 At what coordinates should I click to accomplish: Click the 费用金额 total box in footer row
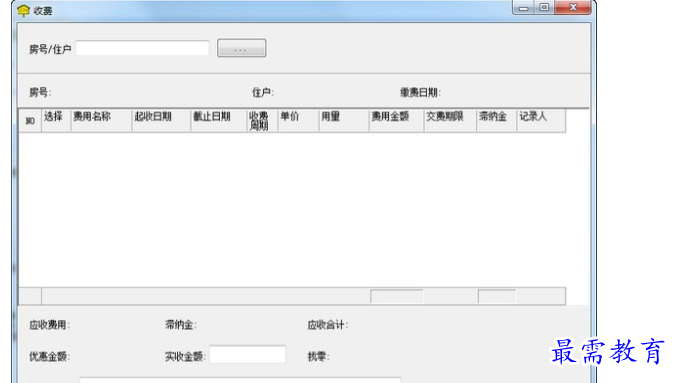[397, 296]
